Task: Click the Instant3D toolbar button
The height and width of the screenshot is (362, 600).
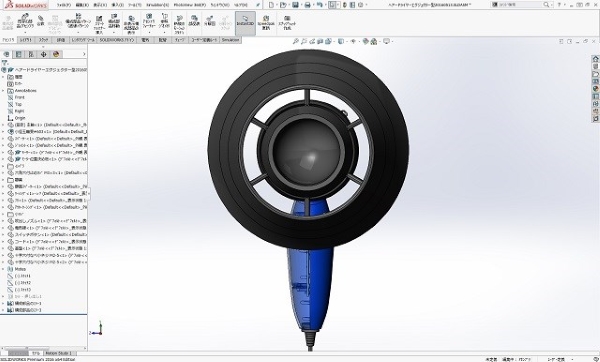Action: tap(245, 23)
